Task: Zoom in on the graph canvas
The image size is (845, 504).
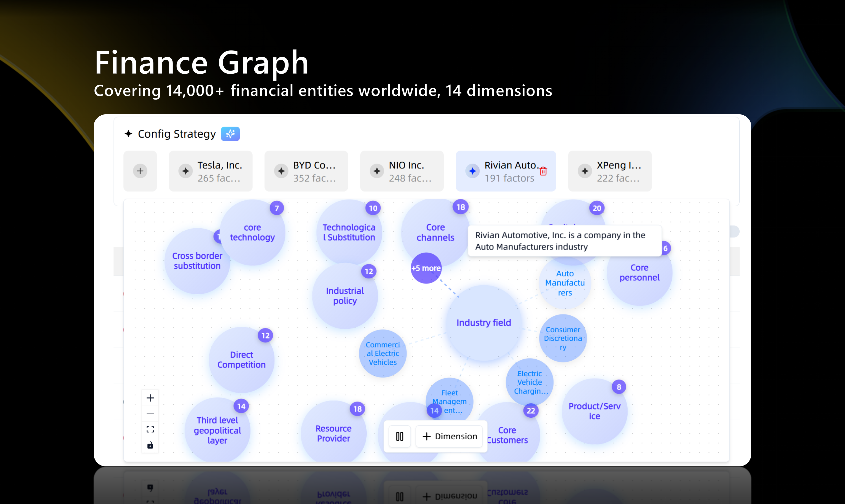Action: [150, 398]
